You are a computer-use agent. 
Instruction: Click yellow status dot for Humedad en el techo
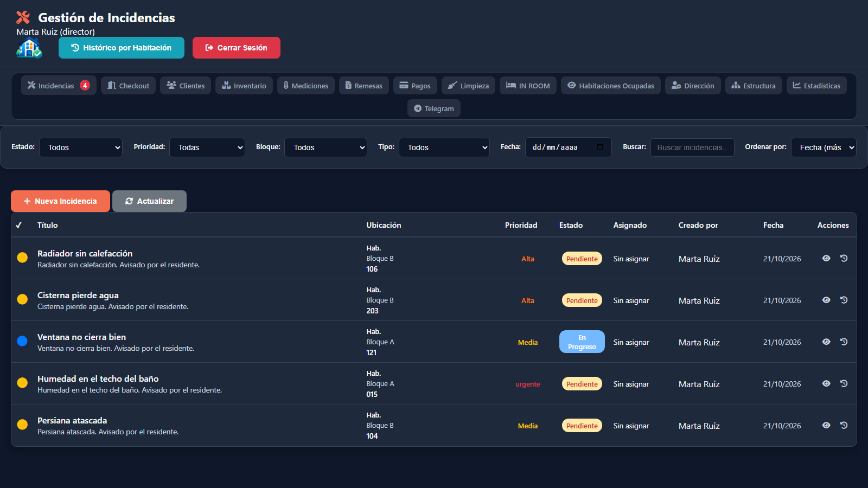point(22,383)
